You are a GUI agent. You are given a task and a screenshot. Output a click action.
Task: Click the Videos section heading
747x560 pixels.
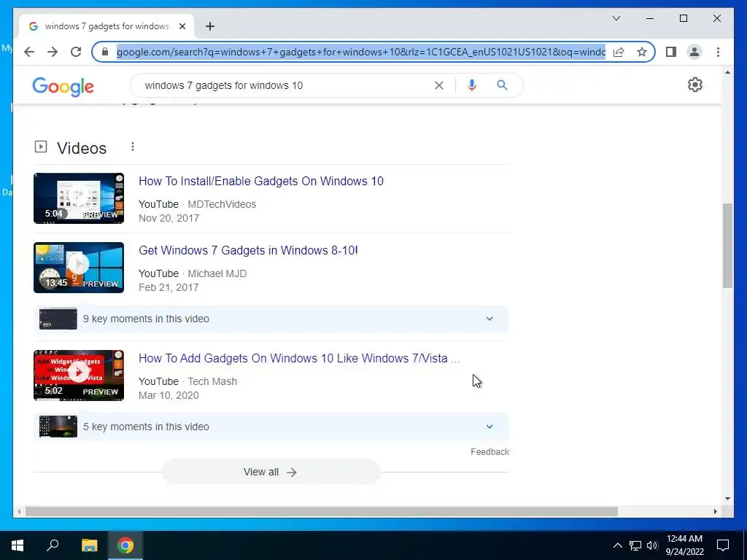[82, 148]
